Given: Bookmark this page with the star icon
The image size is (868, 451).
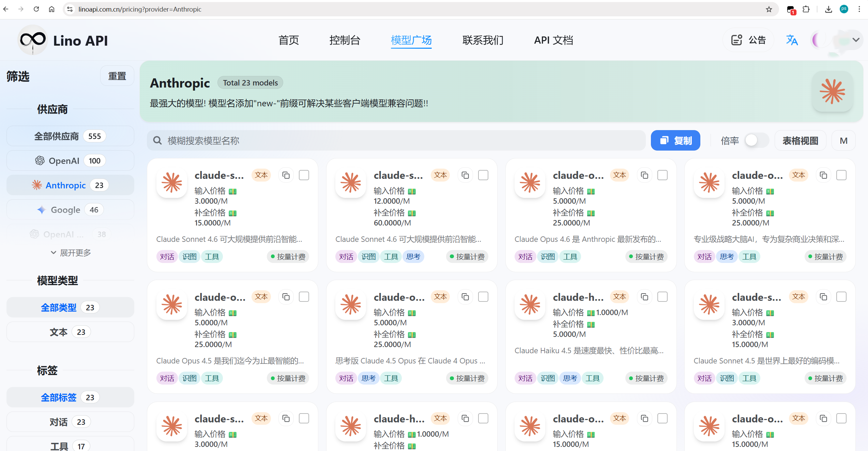Looking at the screenshot, I should click(x=769, y=9).
